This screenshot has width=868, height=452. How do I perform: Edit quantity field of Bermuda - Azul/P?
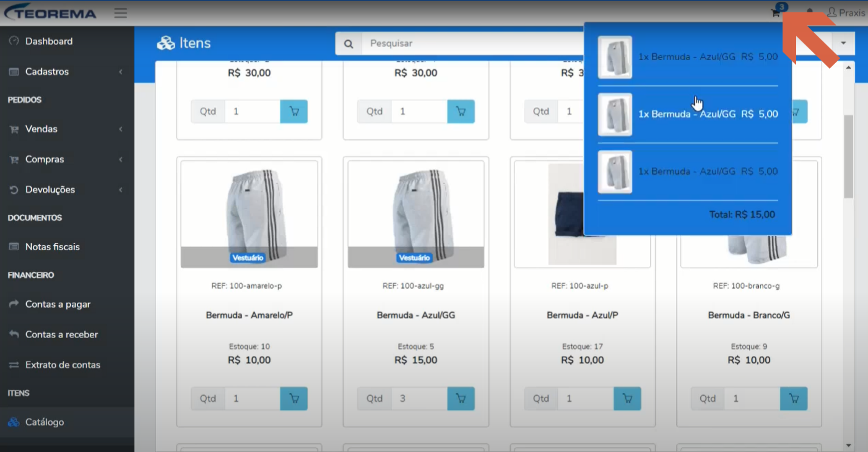click(586, 399)
